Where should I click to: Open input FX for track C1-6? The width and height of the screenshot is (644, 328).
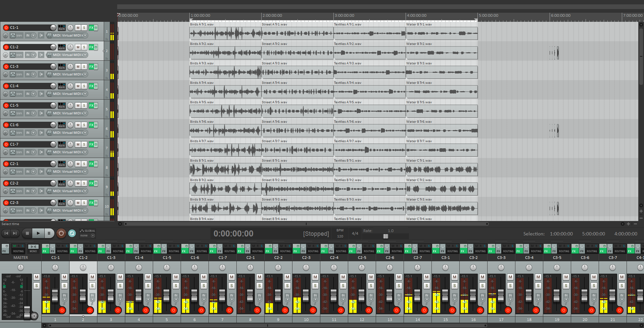pyautogui.click(x=49, y=132)
